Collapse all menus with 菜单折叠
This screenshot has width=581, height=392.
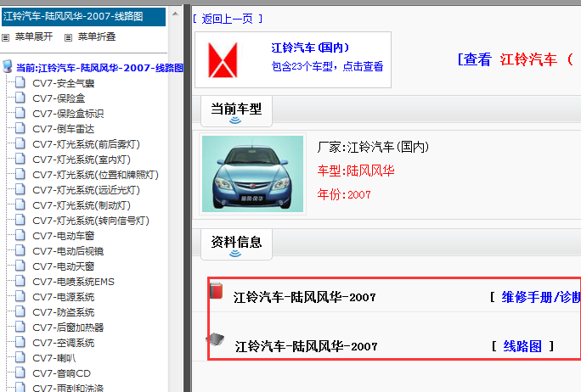click(97, 36)
